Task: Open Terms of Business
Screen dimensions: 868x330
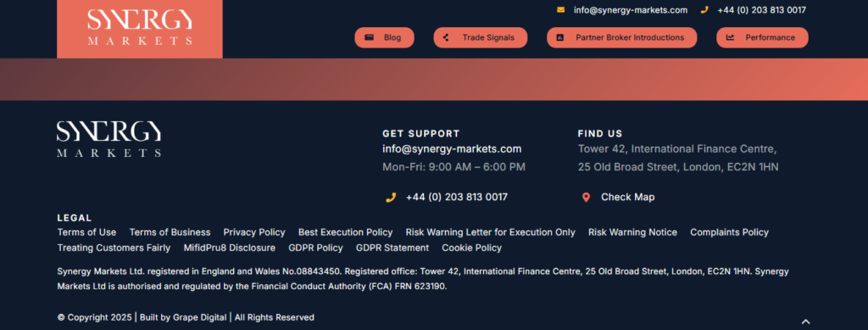Action: click(x=170, y=232)
